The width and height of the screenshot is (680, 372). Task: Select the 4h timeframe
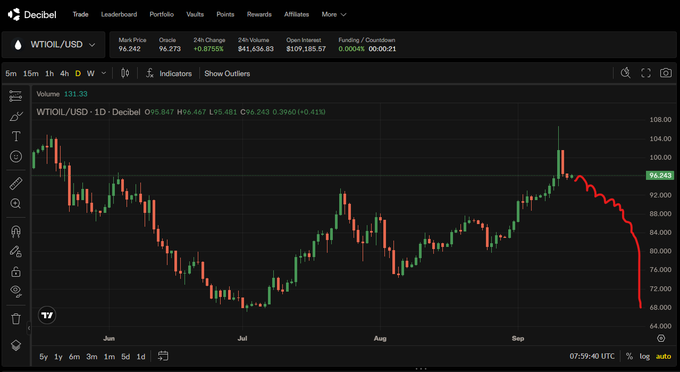pyautogui.click(x=64, y=73)
